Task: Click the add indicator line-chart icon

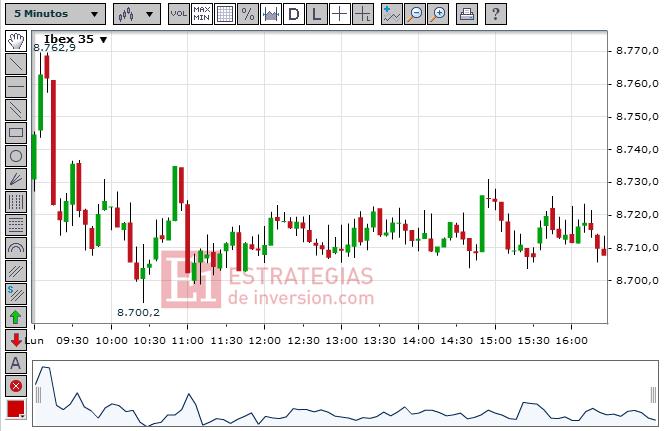Action: pos(391,14)
